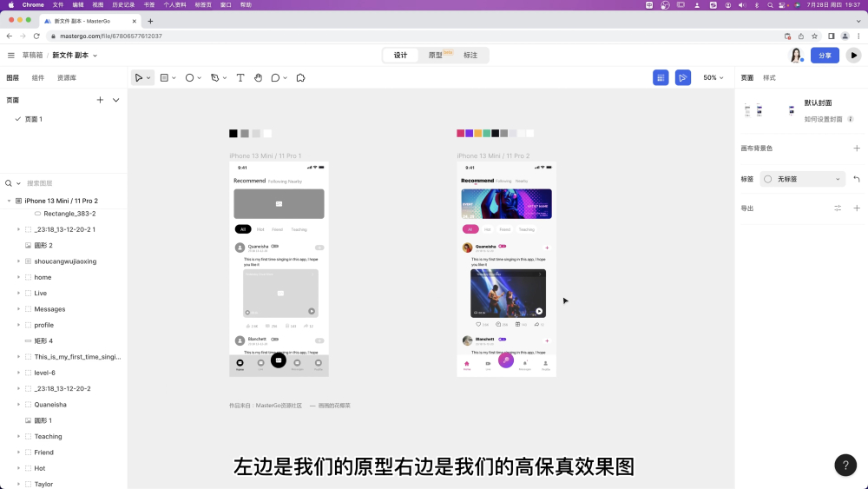Switch to 设计 design mode tab

pyautogui.click(x=400, y=56)
